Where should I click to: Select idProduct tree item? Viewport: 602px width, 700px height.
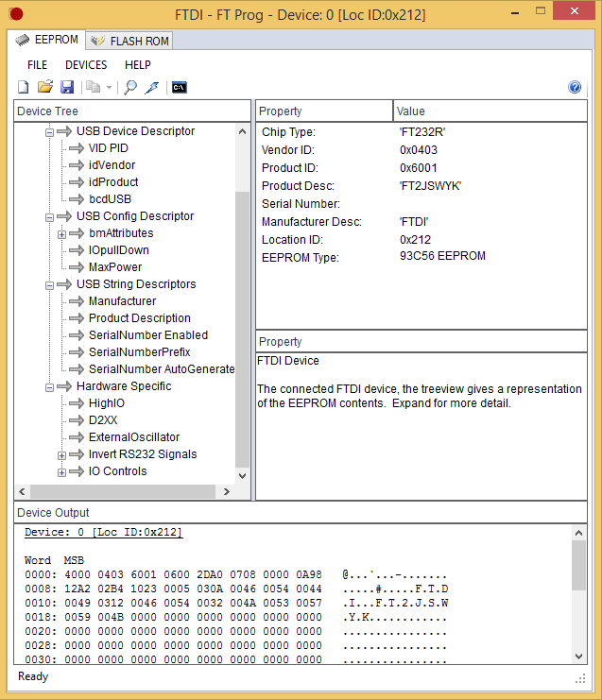[x=113, y=182]
